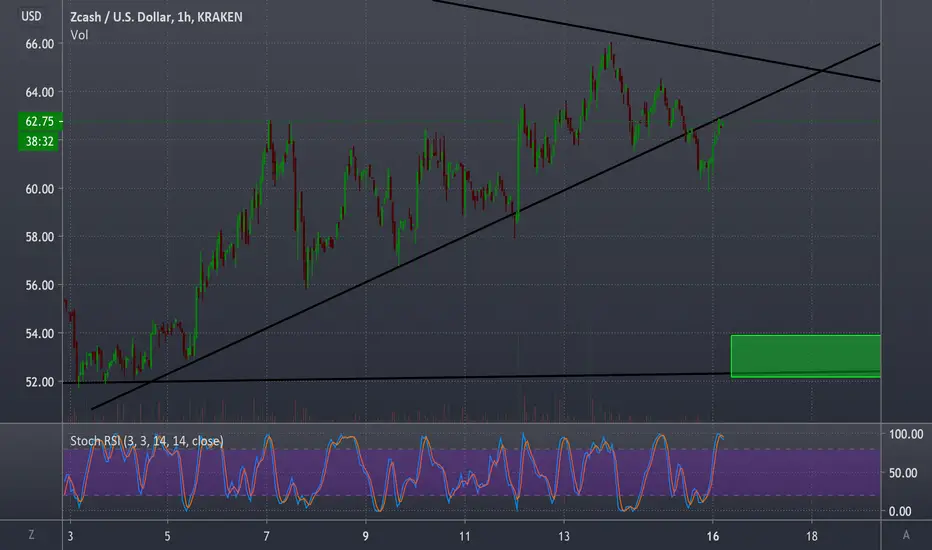Select the green rectangle drawing
The height and width of the screenshot is (550, 932).
(805, 356)
